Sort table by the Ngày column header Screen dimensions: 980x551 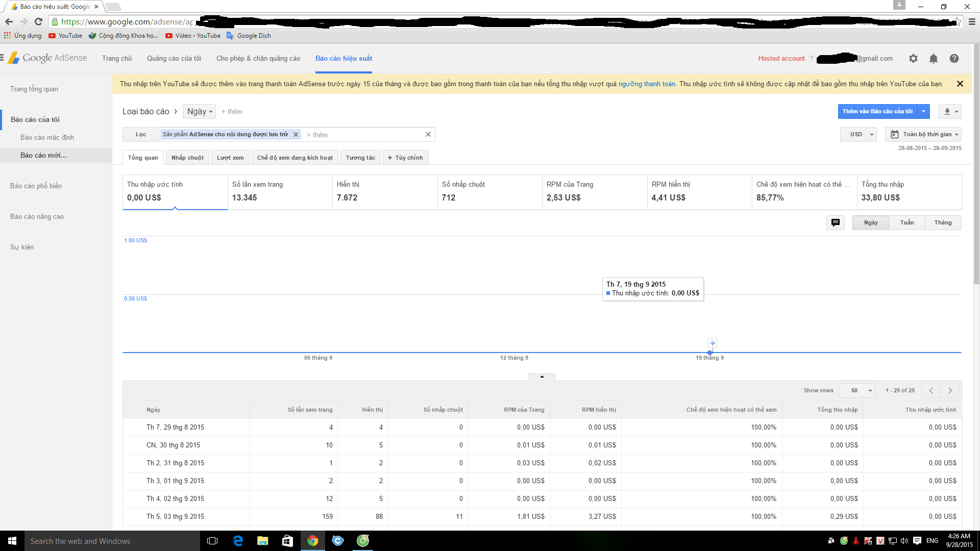point(153,410)
